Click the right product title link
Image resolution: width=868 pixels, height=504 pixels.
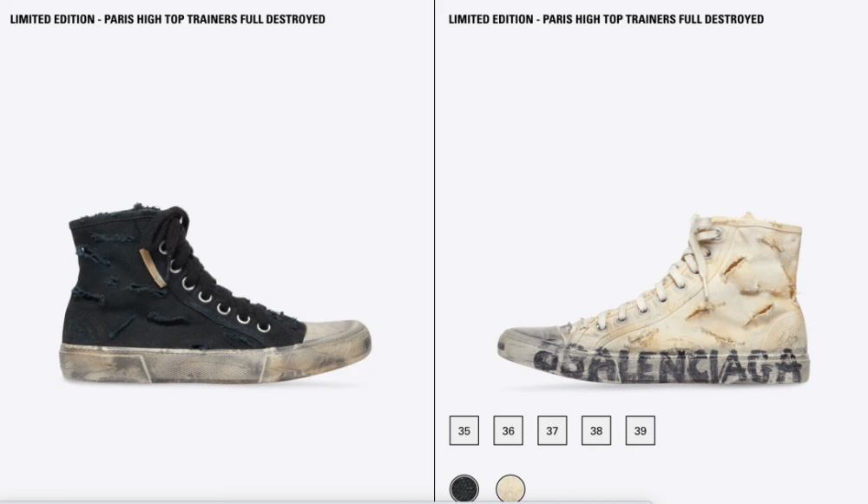606,19
